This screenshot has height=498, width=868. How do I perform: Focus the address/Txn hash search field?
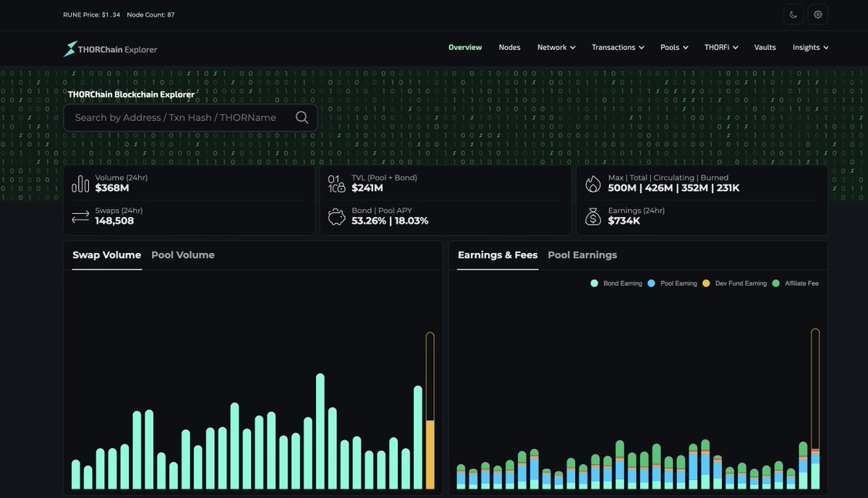pos(190,118)
